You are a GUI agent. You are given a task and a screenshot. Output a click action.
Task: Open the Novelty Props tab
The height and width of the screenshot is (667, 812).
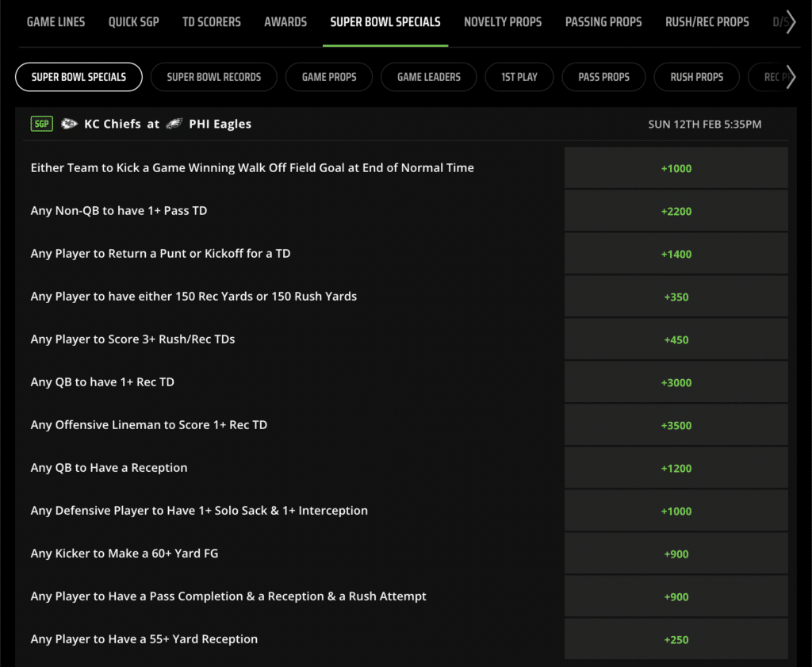(503, 21)
